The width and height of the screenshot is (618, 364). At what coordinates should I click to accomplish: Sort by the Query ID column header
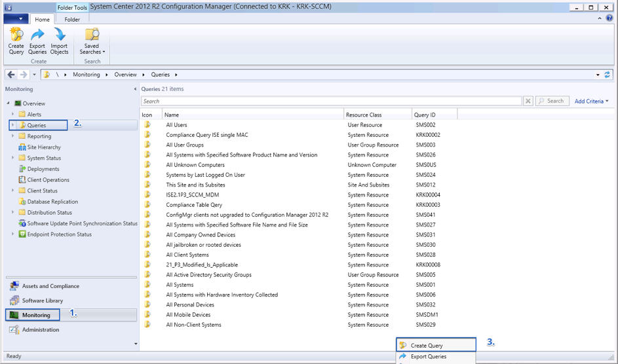pos(435,115)
